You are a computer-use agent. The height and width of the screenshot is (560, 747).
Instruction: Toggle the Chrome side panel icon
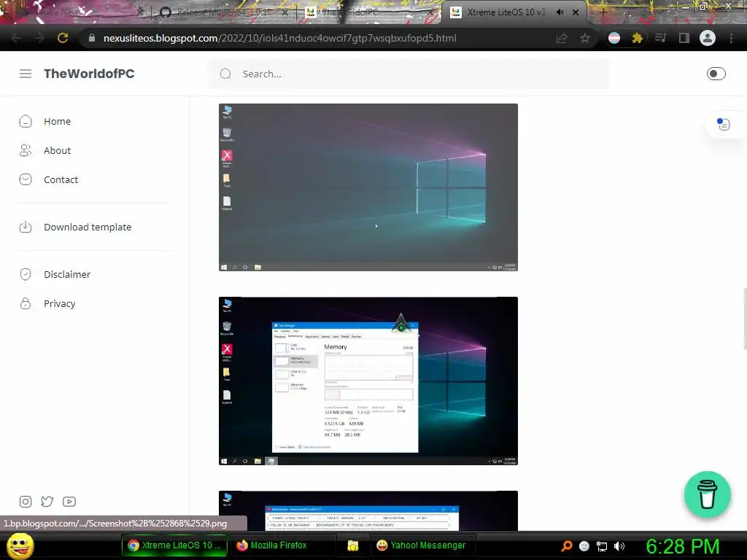(684, 38)
